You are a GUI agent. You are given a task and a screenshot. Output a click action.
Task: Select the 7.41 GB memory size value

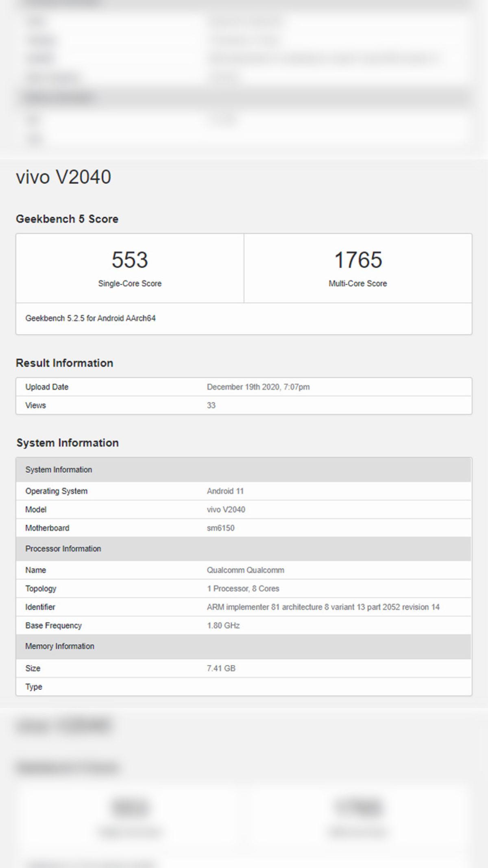point(221,668)
